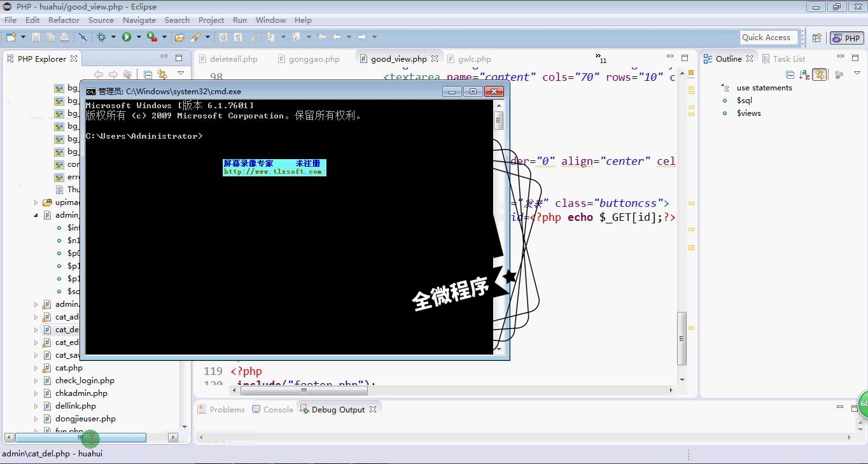Click the Save toolbar icon
Viewport: 868px width, 464px height.
(36, 38)
